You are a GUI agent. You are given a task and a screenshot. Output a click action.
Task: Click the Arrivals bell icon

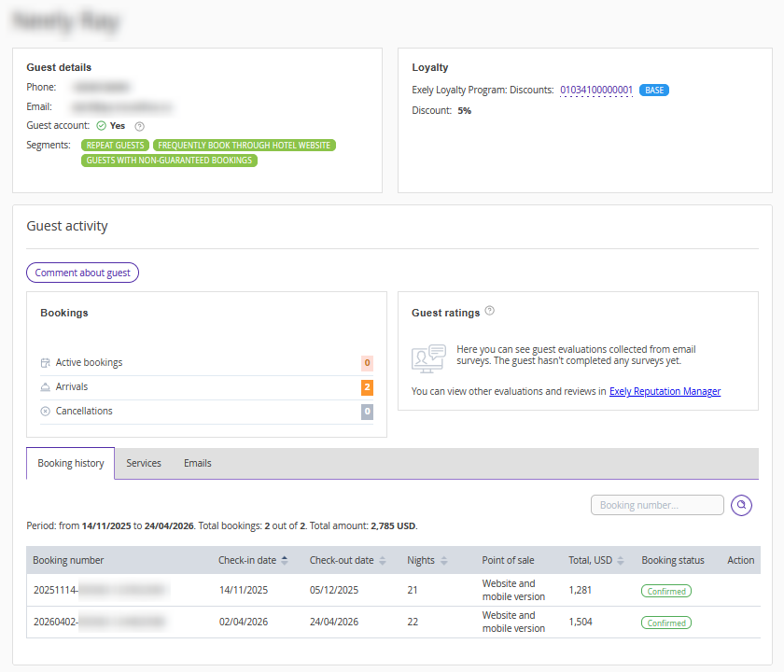tap(45, 387)
